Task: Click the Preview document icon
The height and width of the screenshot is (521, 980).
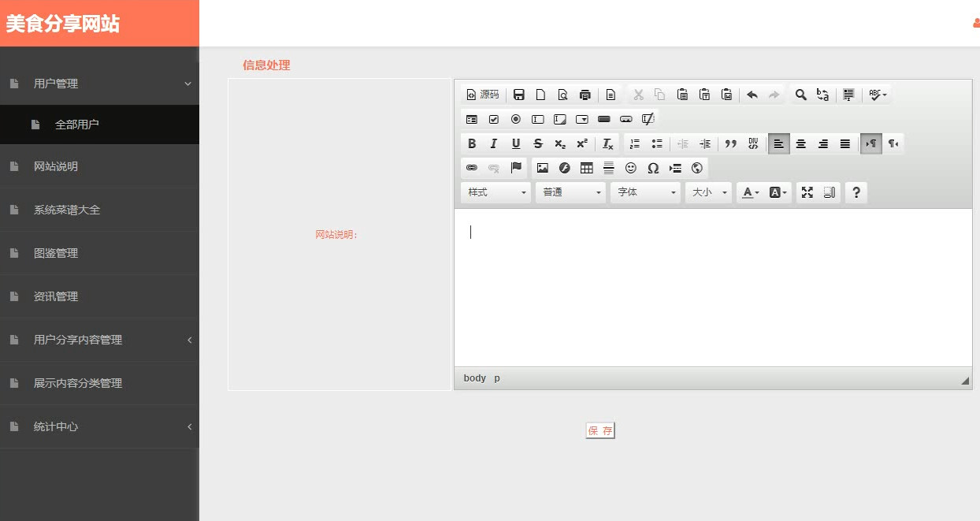Action: coord(563,95)
